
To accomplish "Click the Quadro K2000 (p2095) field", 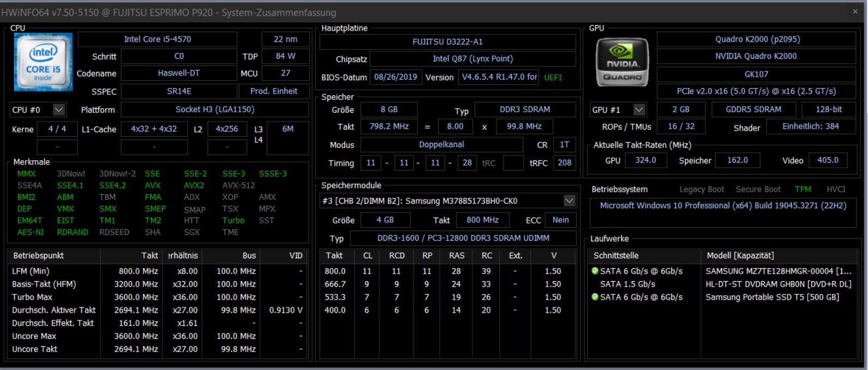I will tap(757, 39).
